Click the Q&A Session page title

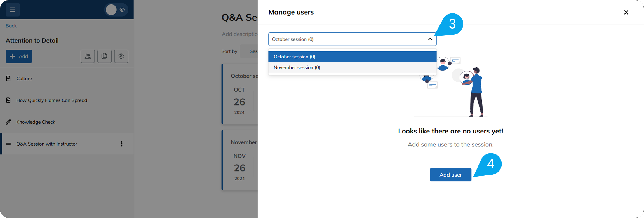(x=239, y=17)
